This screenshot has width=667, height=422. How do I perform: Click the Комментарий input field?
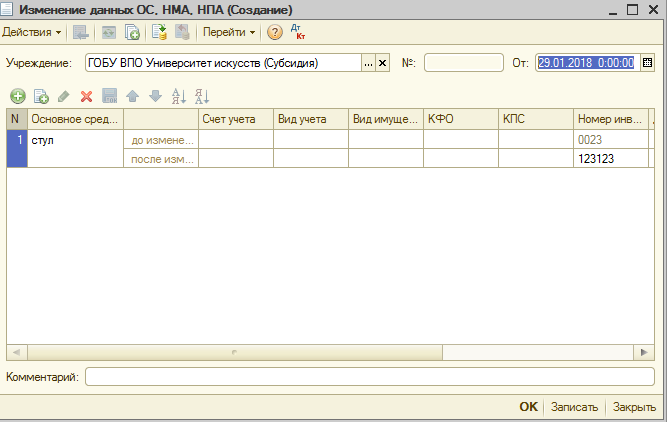click(370, 377)
